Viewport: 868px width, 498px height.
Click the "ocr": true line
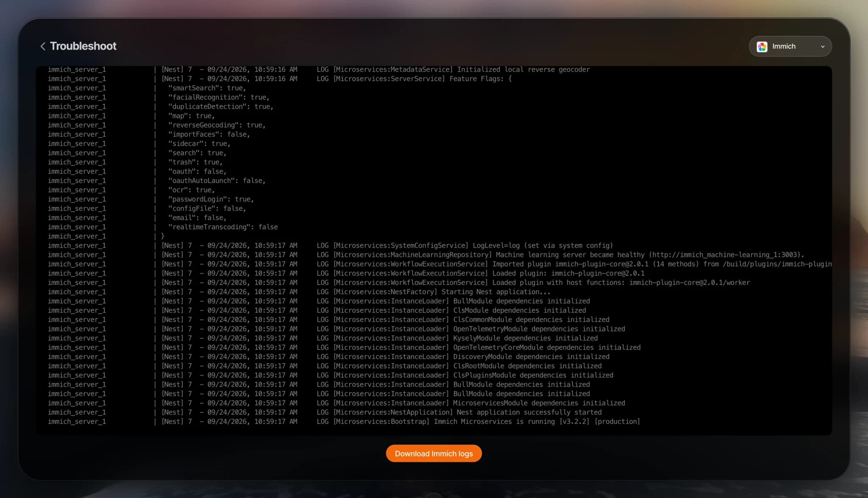pyautogui.click(x=131, y=190)
